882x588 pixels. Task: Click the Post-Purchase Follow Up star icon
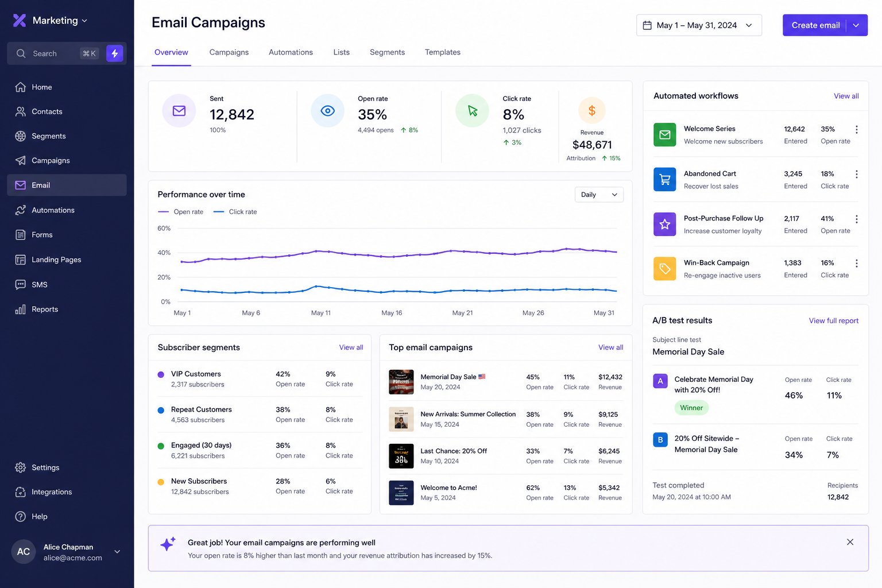[x=665, y=224]
